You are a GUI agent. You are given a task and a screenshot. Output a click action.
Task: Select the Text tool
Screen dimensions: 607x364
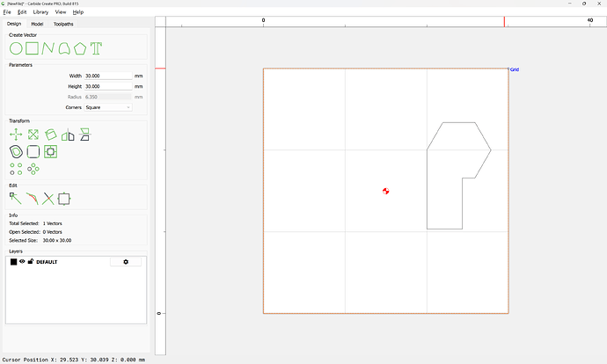[x=96, y=48]
